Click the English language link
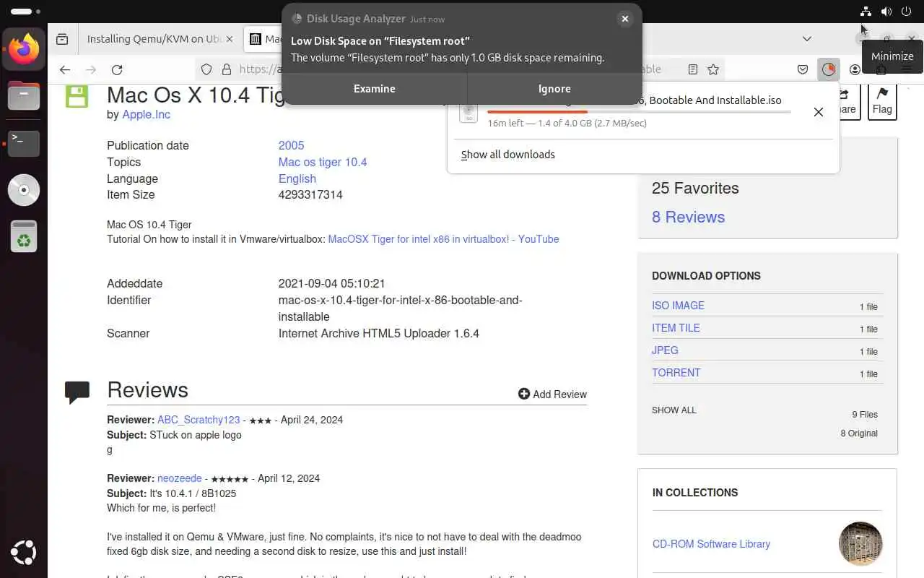Screen dimensions: 924x578 pyautogui.click(x=297, y=178)
